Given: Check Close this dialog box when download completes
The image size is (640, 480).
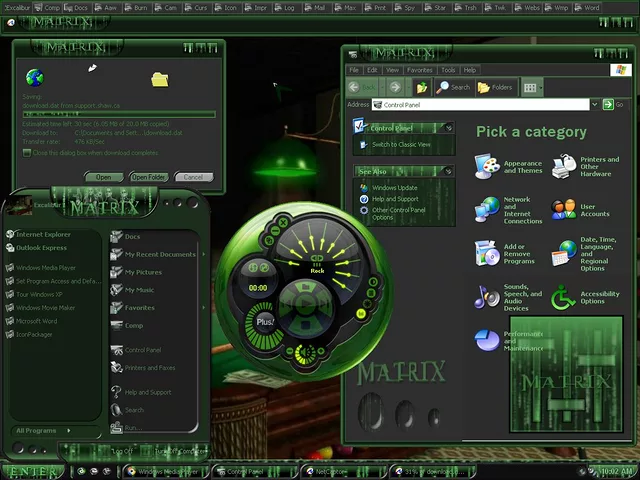Looking at the screenshot, I should click(27, 153).
